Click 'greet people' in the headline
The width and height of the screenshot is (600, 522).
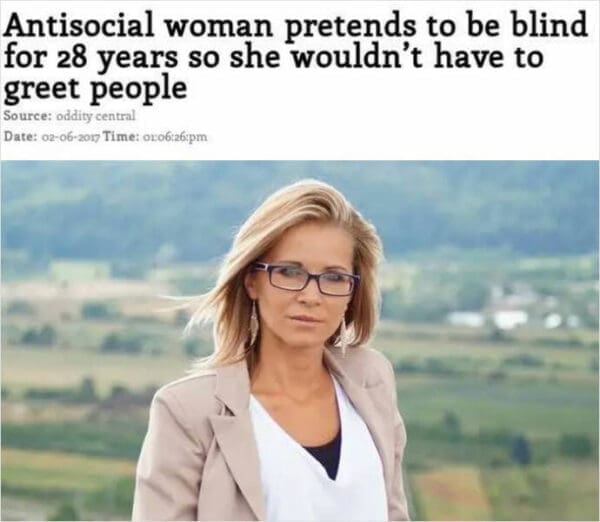(96, 90)
